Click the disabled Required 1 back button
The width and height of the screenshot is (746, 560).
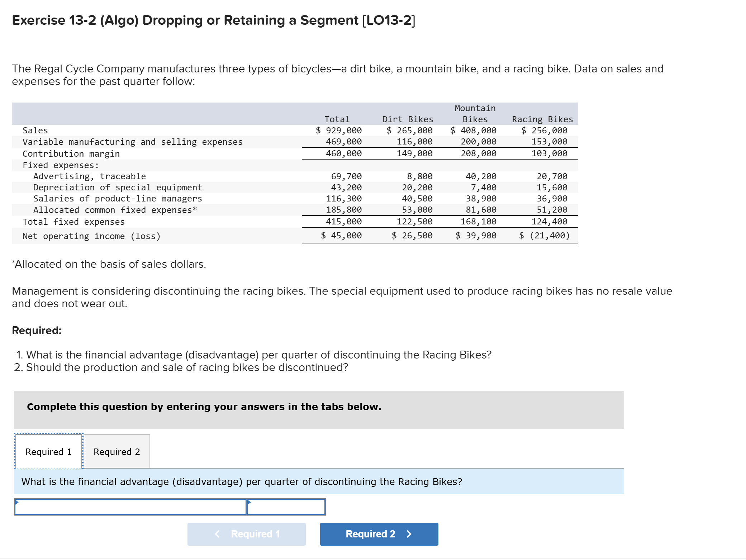coord(246,534)
